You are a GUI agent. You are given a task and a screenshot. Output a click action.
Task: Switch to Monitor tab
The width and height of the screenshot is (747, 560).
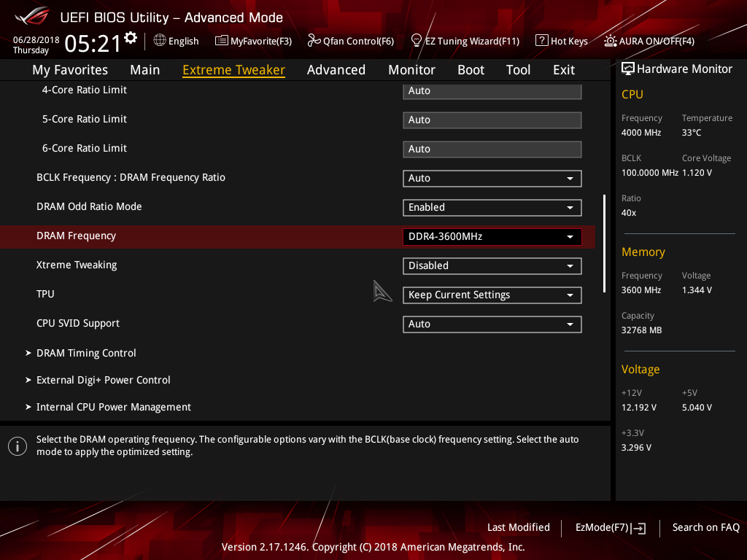tap(411, 70)
